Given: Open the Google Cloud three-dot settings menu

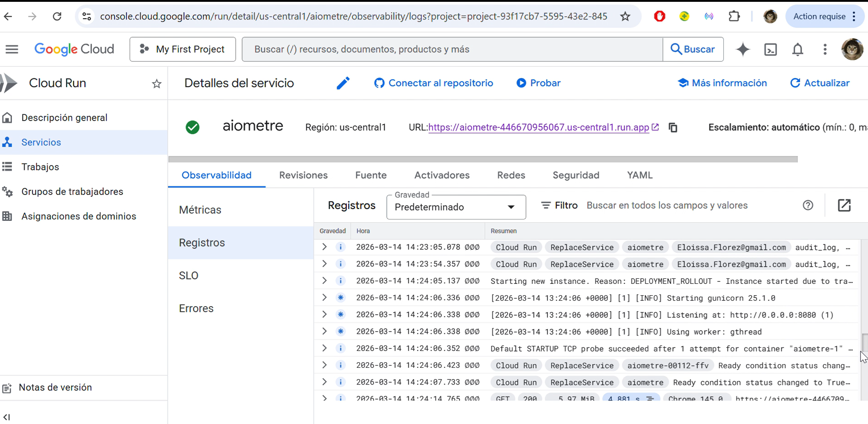Looking at the screenshot, I should click(x=825, y=49).
